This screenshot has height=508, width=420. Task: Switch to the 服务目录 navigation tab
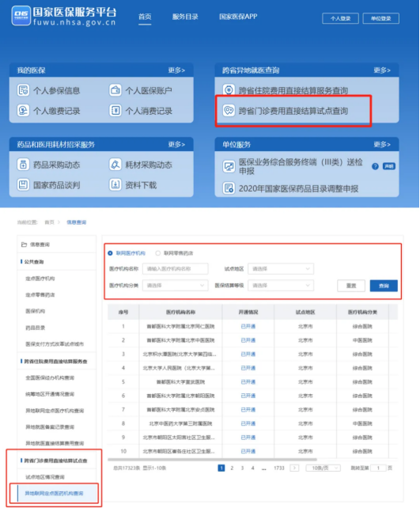coord(185,17)
